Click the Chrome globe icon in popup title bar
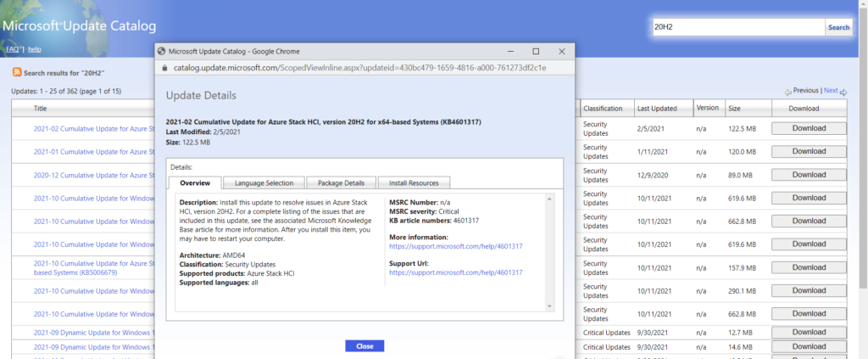Screen dimensions: 868x359 (x=162, y=52)
